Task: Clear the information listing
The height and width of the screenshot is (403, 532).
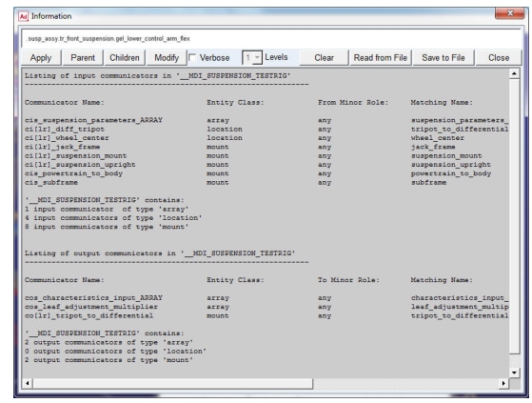Action: pos(324,58)
